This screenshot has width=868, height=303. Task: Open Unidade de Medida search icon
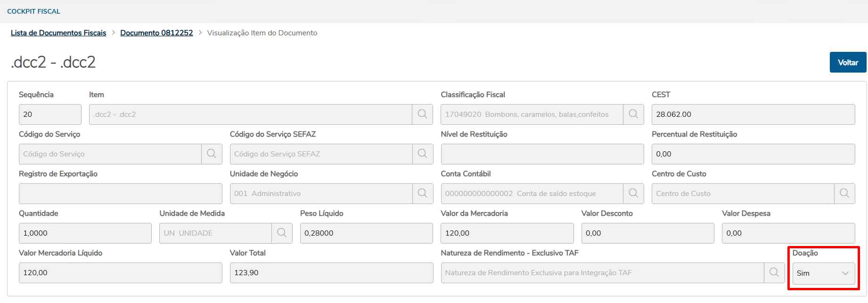pos(282,233)
